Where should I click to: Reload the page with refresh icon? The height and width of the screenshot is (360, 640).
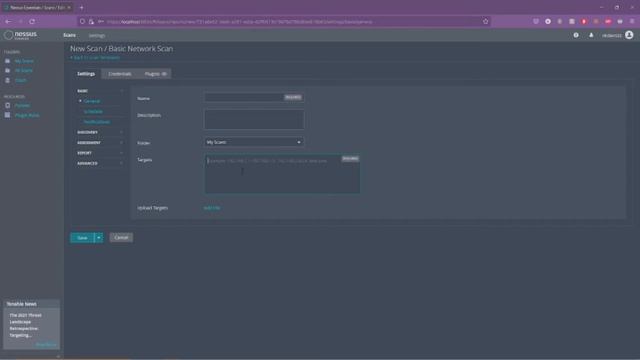pyautogui.click(x=32, y=21)
